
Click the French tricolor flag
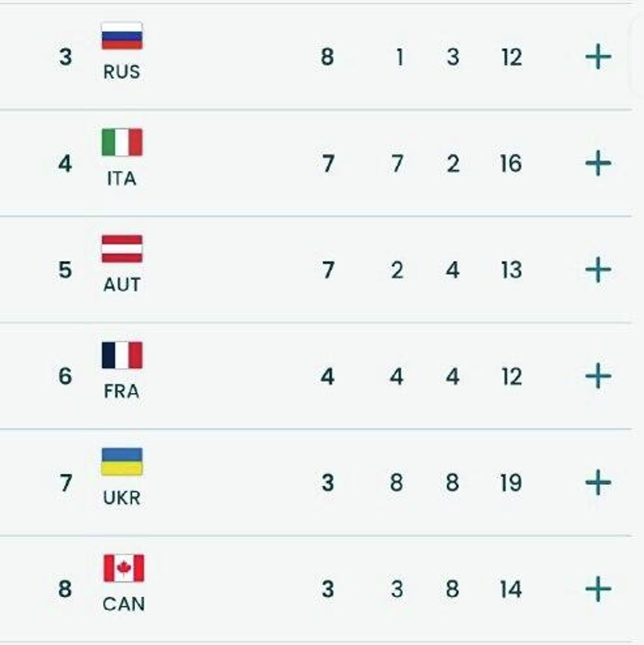point(122,355)
